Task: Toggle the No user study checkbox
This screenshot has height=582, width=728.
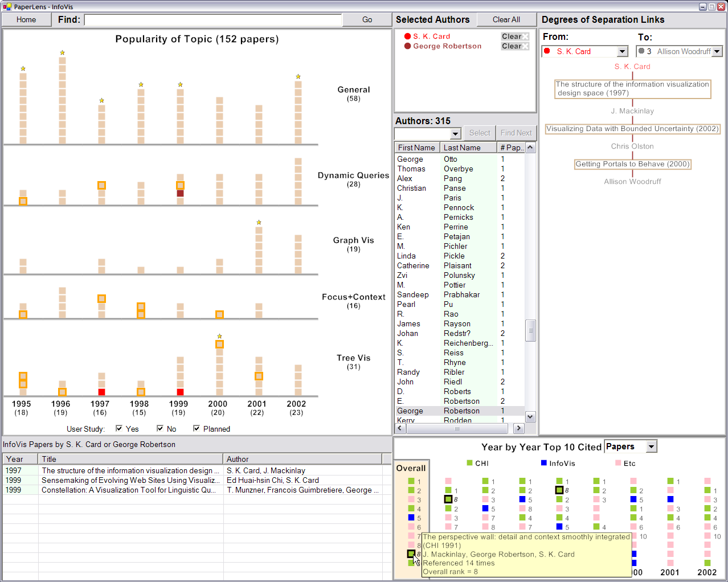Action: coord(160,428)
